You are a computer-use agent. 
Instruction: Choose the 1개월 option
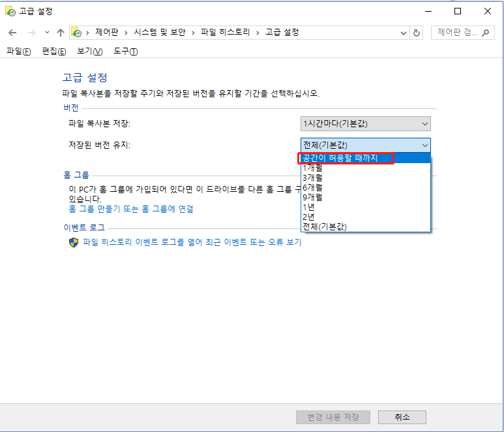click(x=366, y=168)
